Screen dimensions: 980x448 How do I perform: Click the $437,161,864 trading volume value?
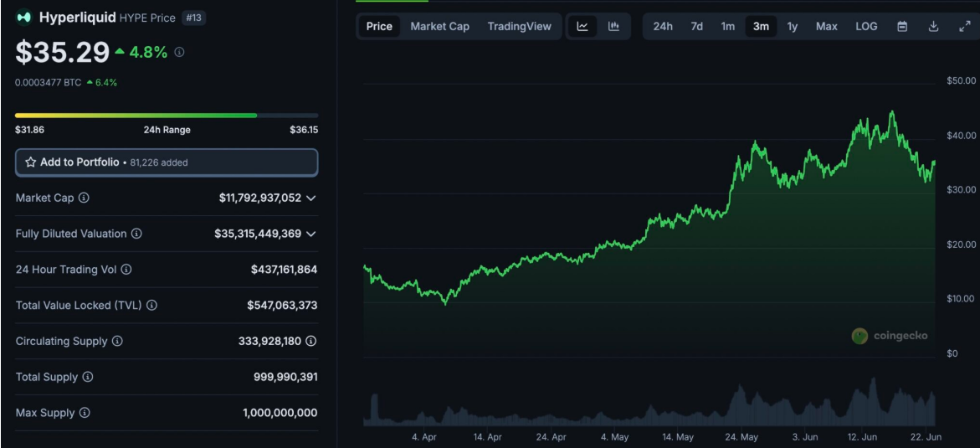tap(285, 270)
